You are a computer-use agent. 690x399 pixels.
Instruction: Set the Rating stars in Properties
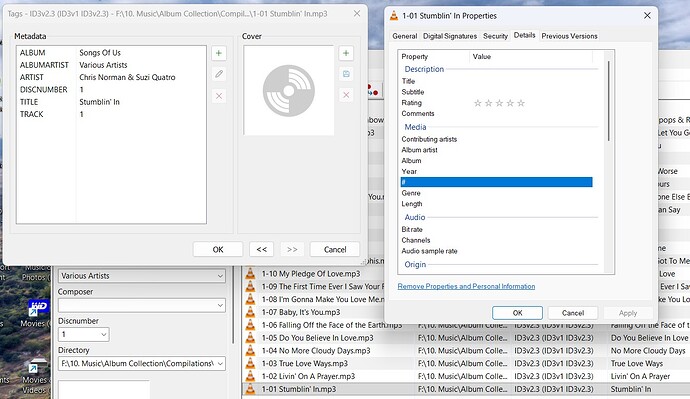(x=499, y=103)
